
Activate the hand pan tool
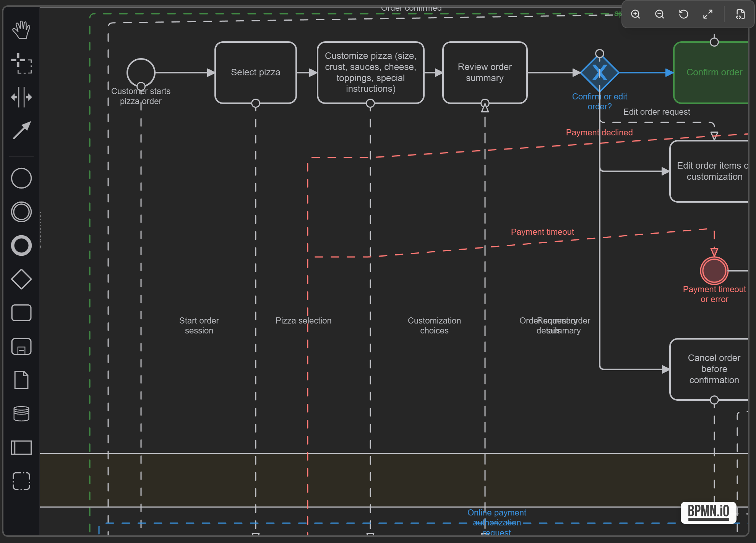(x=21, y=30)
